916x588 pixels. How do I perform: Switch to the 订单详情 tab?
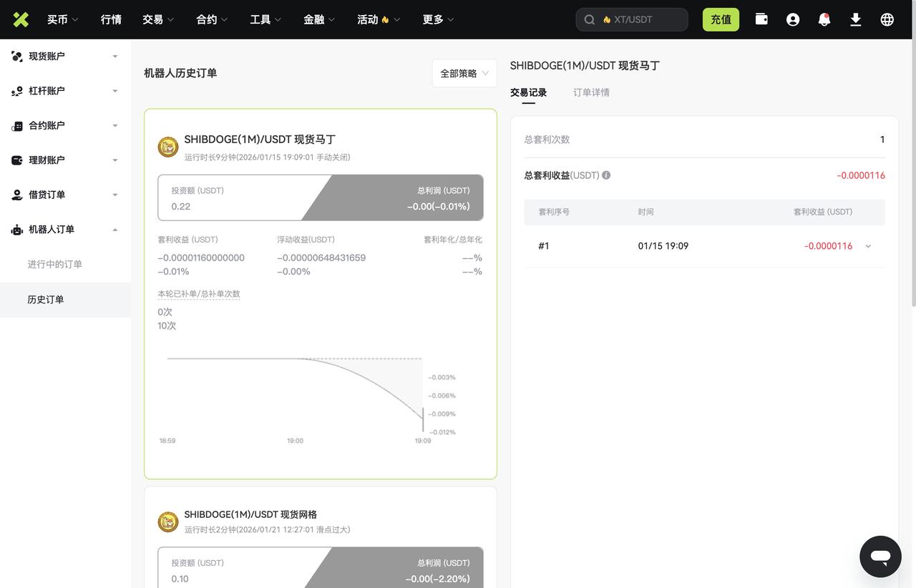click(x=591, y=92)
